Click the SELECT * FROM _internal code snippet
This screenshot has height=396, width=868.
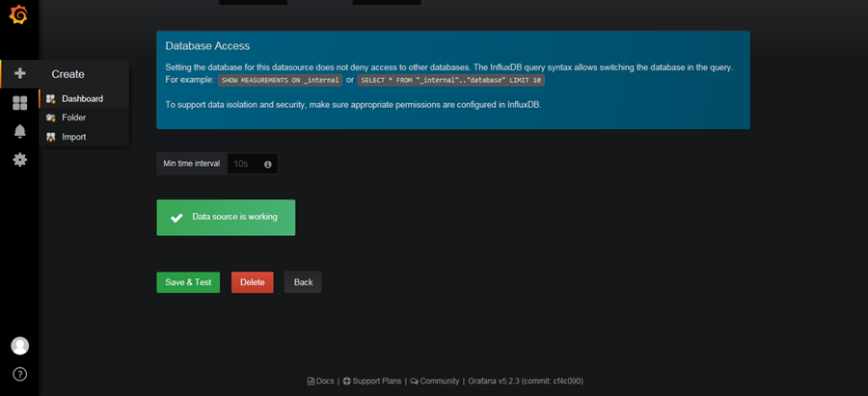(x=451, y=80)
